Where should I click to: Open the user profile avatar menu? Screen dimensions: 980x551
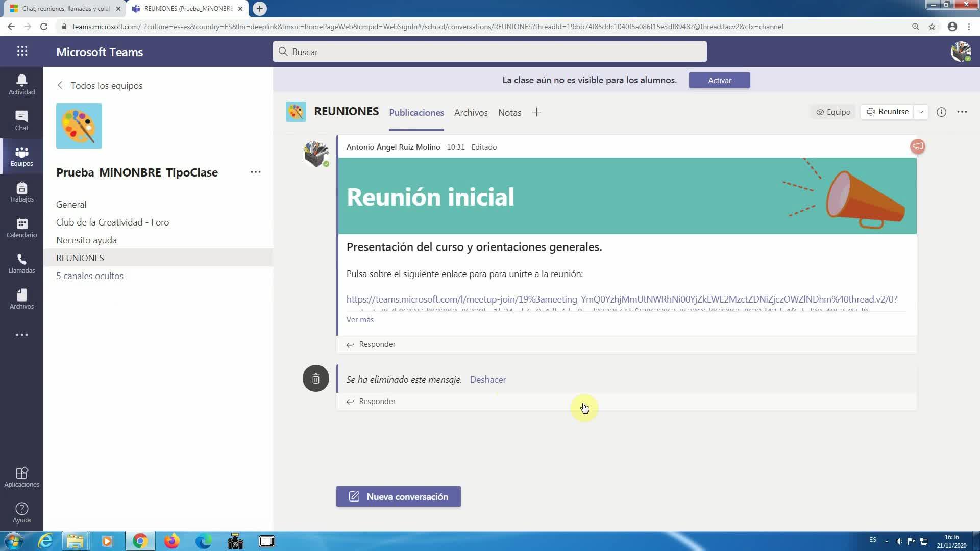coord(961,52)
